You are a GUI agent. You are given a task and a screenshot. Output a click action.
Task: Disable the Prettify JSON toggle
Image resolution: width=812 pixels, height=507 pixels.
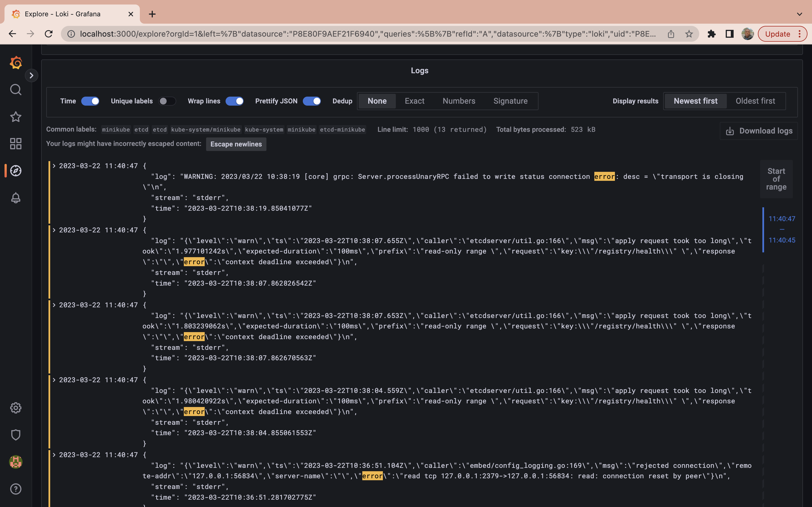(x=311, y=101)
